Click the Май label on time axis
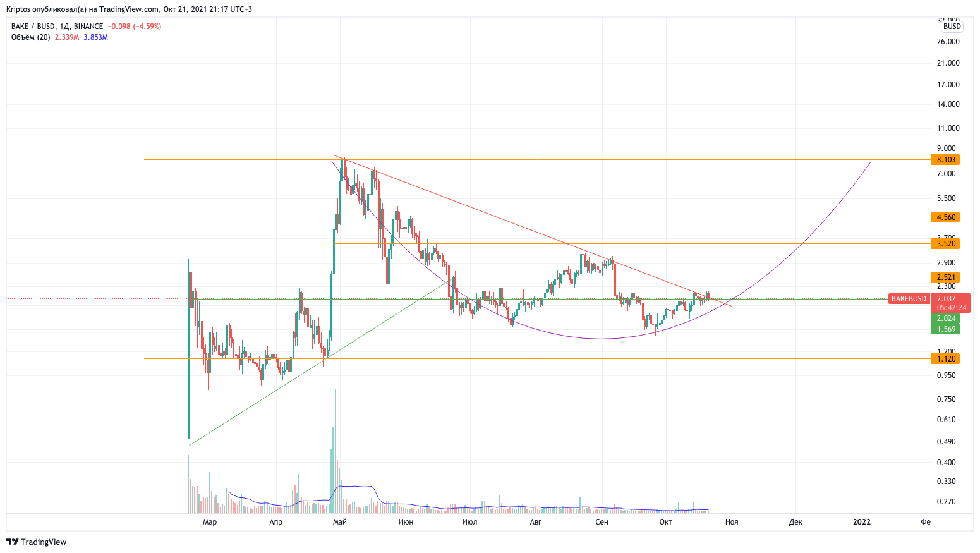Image resolution: width=980 pixels, height=553 pixels. pos(340,522)
